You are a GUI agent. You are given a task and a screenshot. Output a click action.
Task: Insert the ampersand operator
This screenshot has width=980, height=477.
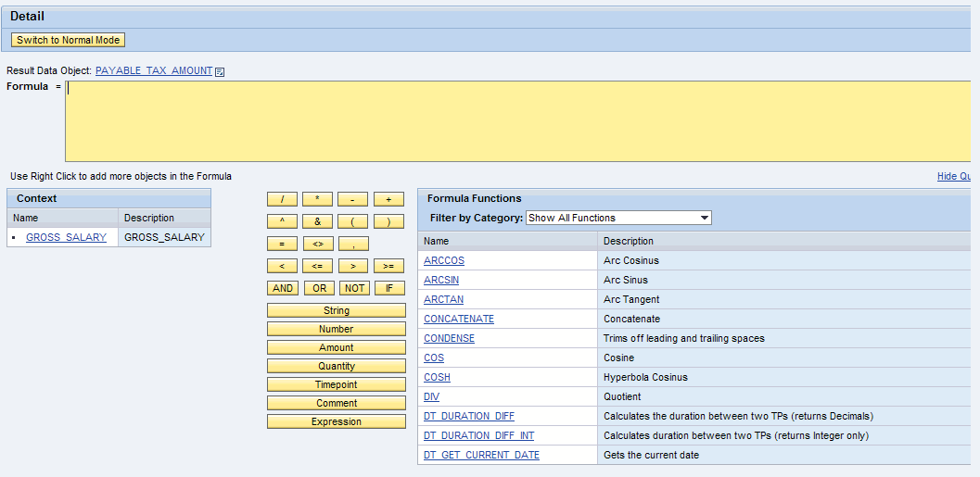point(317,221)
